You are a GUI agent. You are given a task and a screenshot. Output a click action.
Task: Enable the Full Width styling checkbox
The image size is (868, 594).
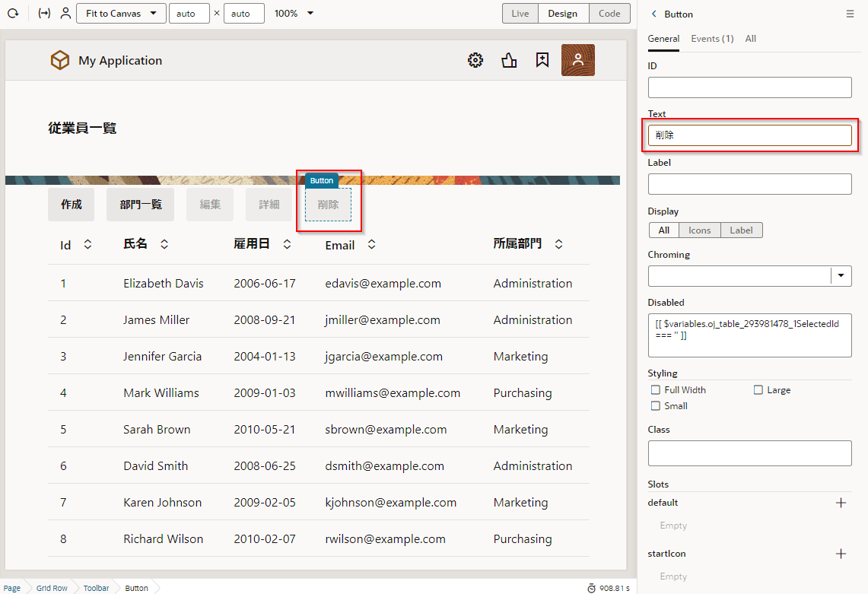(656, 390)
